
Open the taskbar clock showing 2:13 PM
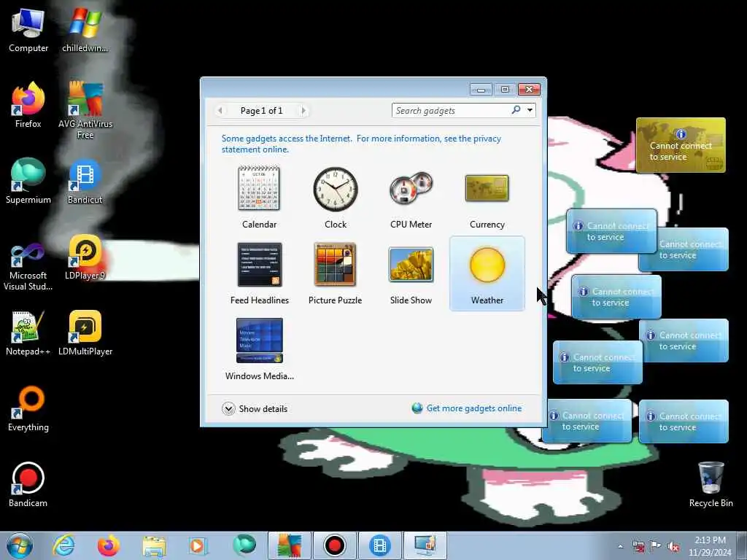click(710, 546)
